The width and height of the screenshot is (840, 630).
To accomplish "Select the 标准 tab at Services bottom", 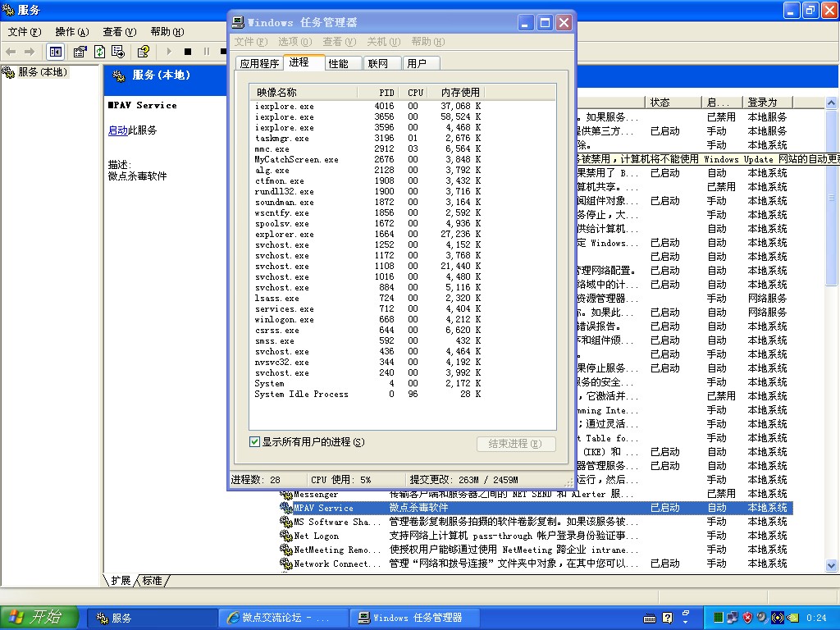I will [152, 581].
